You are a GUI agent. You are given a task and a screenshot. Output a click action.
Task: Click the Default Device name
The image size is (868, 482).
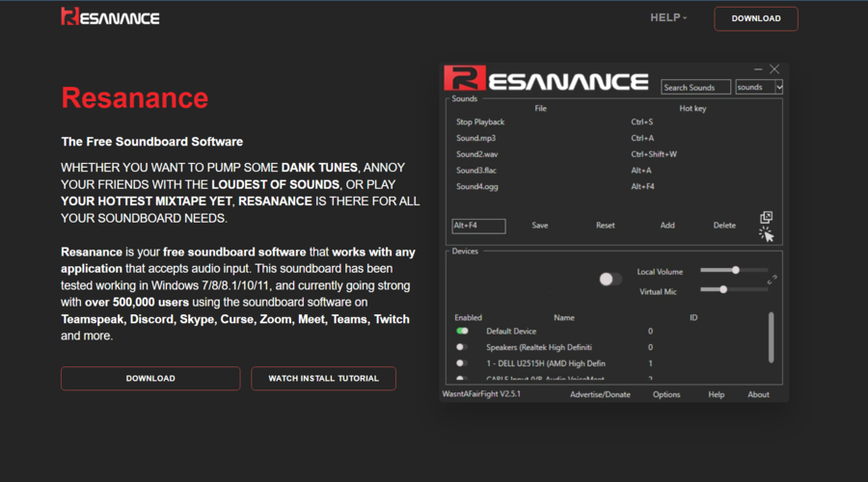pos(511,331)
